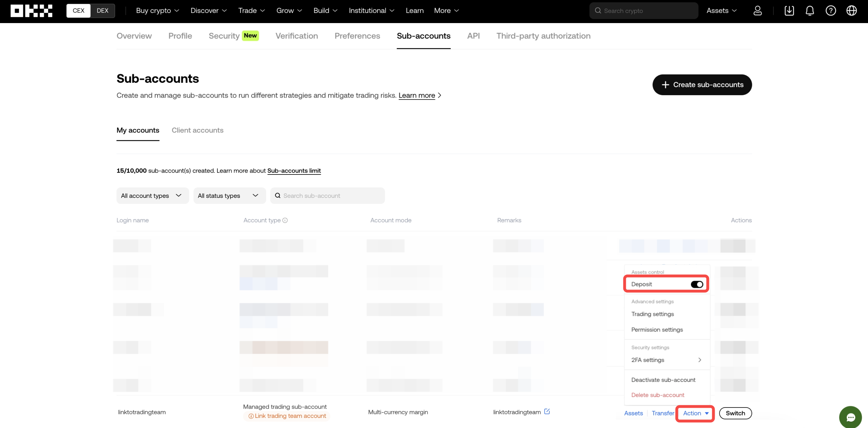Switch to DEX mode
The height and width of the screenshot is (428, 868).
tap(102, 11)
